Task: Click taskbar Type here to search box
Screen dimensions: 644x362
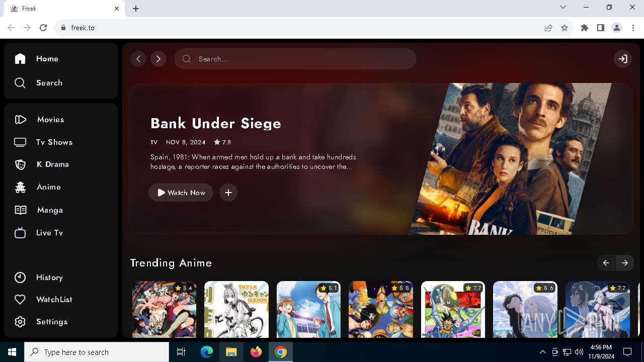Action: [97, 352]
